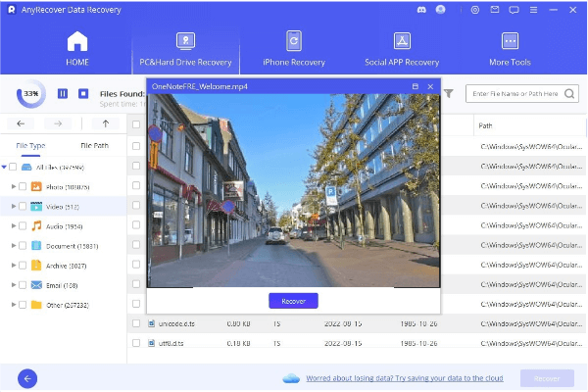
Task: Open iPhone Recovery module
Action: tap(293, 49)
